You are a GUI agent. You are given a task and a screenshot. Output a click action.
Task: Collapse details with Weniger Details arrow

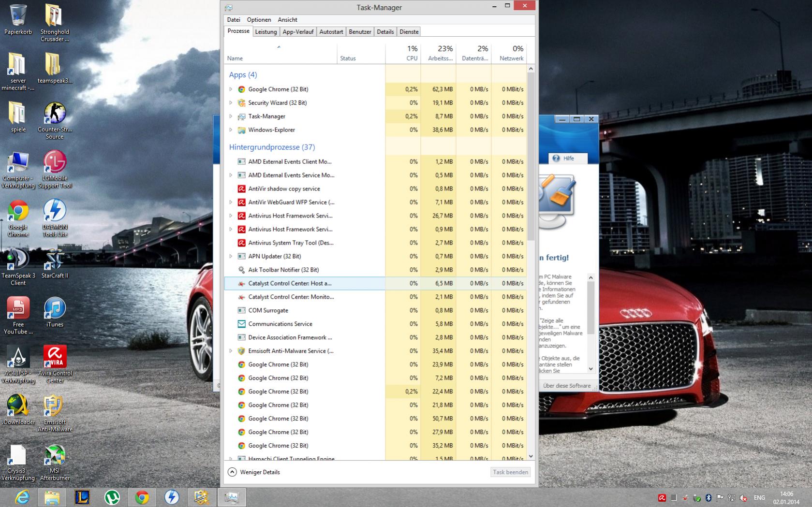(x=232, y=472)
